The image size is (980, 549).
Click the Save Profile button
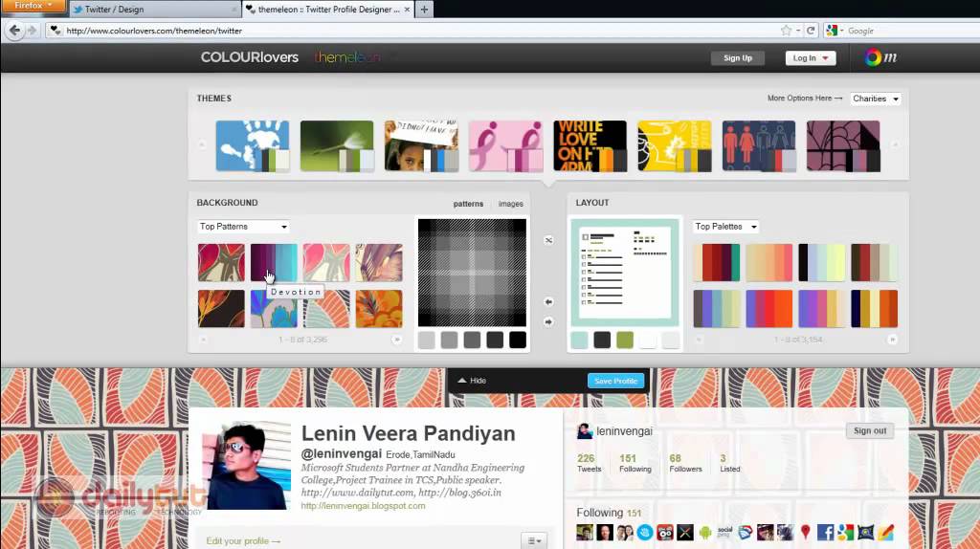[x=615, y=381]
